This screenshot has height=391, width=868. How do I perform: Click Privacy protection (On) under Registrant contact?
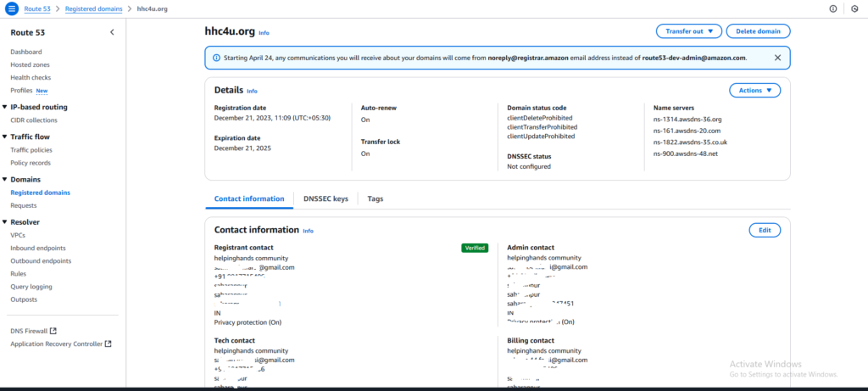248,321
